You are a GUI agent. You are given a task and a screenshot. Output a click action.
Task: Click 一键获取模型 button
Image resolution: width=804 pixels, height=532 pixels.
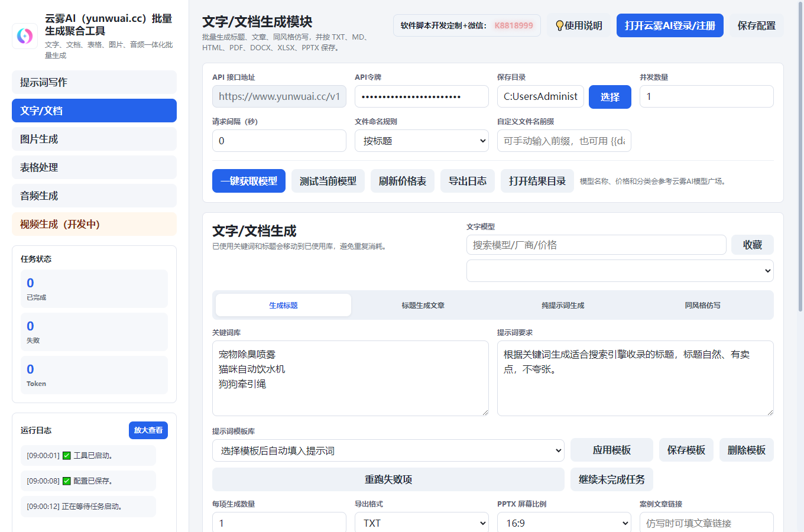tap(249, 181)
